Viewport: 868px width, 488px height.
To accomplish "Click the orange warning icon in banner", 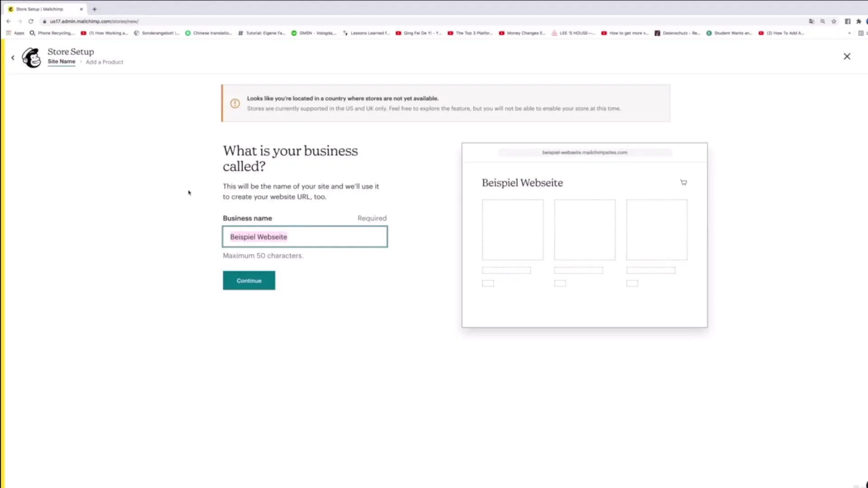I will click(235, 103).
